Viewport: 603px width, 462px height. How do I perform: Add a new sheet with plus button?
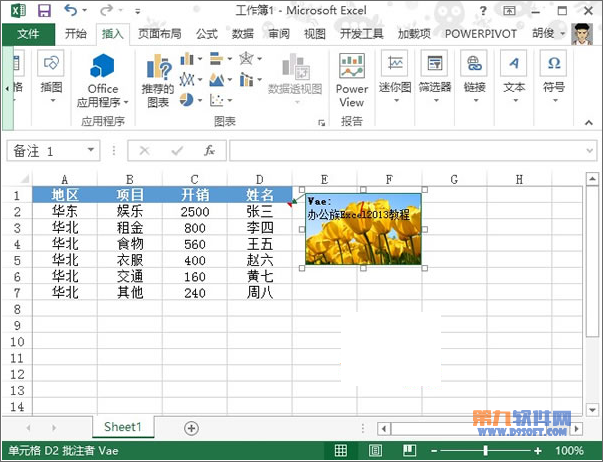coord(191,428)
